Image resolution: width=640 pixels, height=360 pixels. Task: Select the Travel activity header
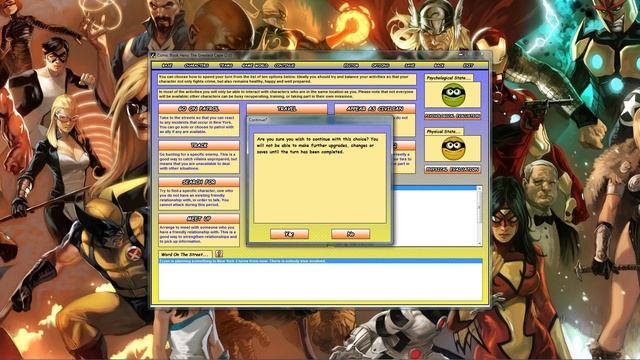pyautogui.click(x=287, y=109)
